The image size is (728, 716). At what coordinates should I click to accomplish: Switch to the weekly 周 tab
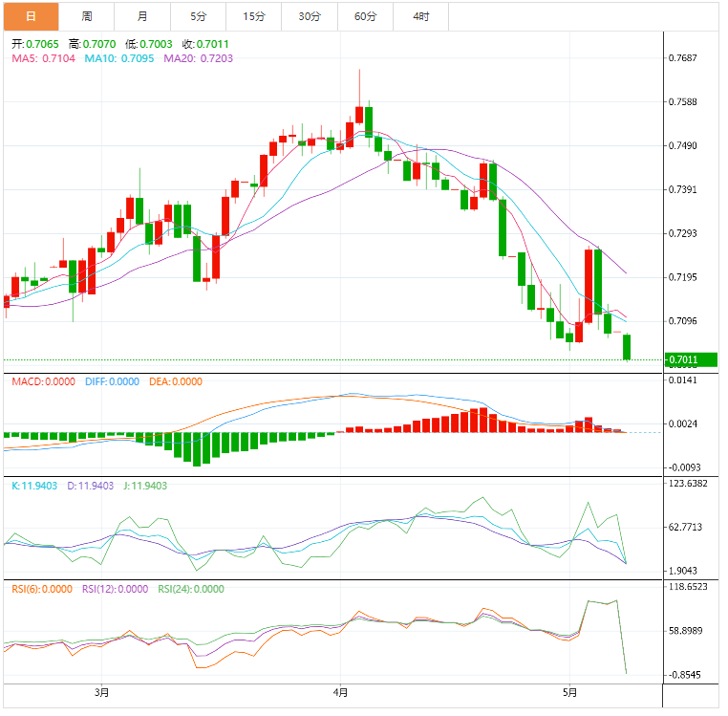(87, 16)
